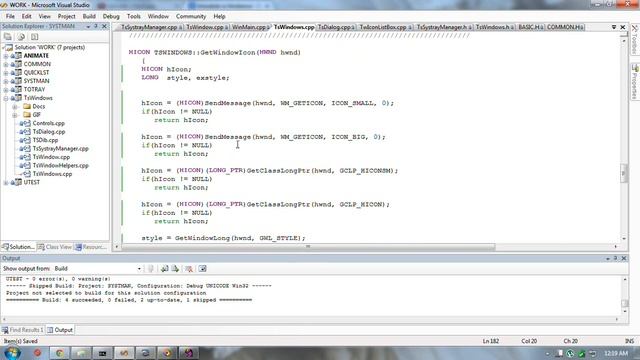Pin the Solution Explorer panel with auto-hide icon
Screen dimensions: 640x360
coord(96,26)
